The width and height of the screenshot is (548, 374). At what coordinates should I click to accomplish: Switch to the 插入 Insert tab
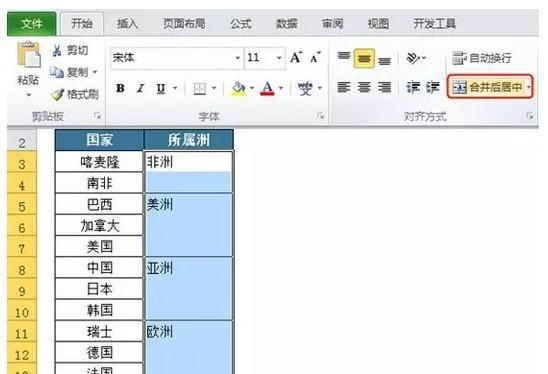pos(127,24)
